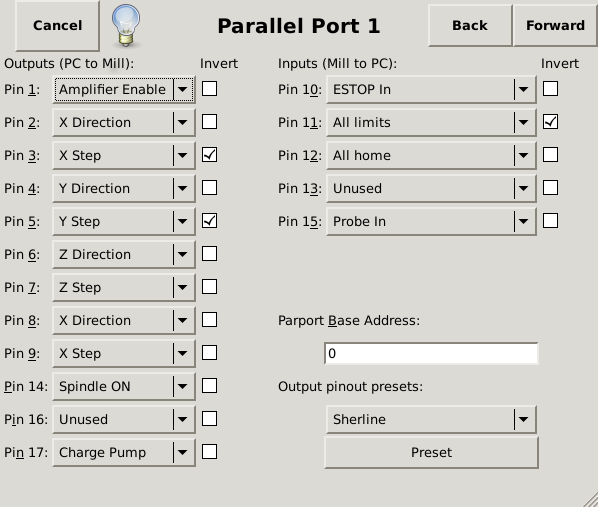Enable Invert checkbox for Pin 1
The height and width of the screenshot is (507, 598).
pos(209,89)
